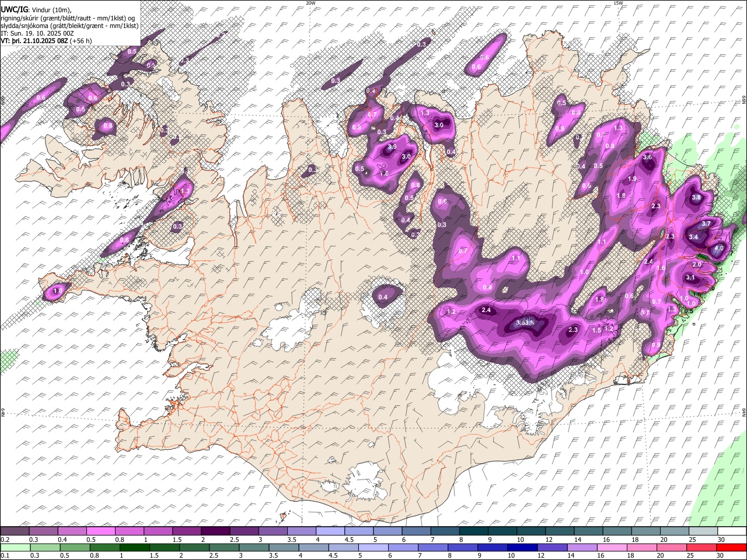
Task: Pick the dark teal 8 mm snow legend swatch
Action: coord(473,531)
